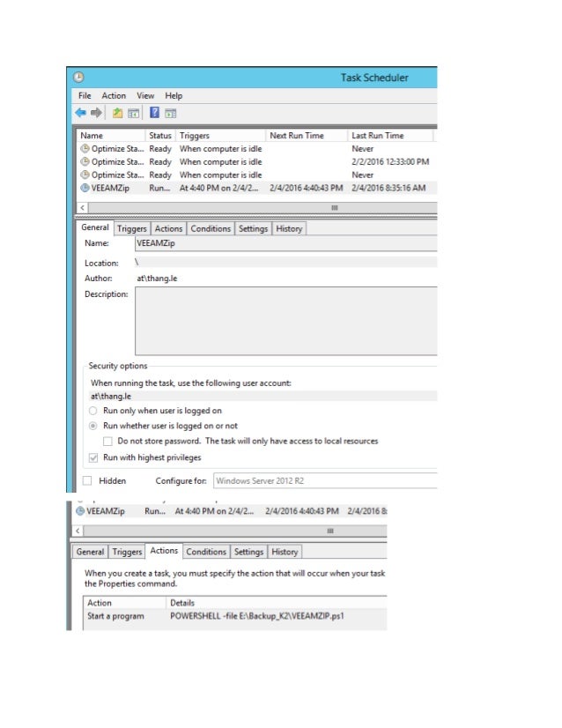Open the Conditions tab in upper panel
The height and width of the screenshot is (728, 562).
click(x=211, y=228)
